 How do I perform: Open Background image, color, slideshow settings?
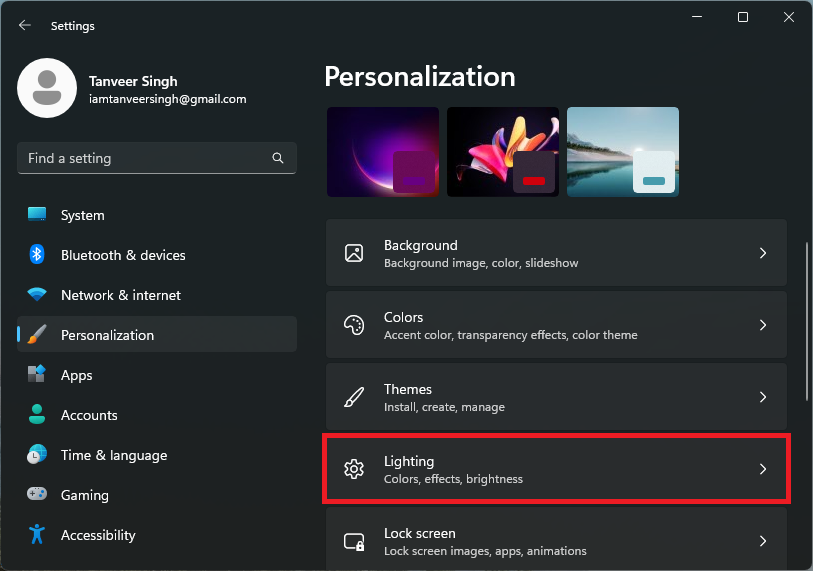click(556, 253)
